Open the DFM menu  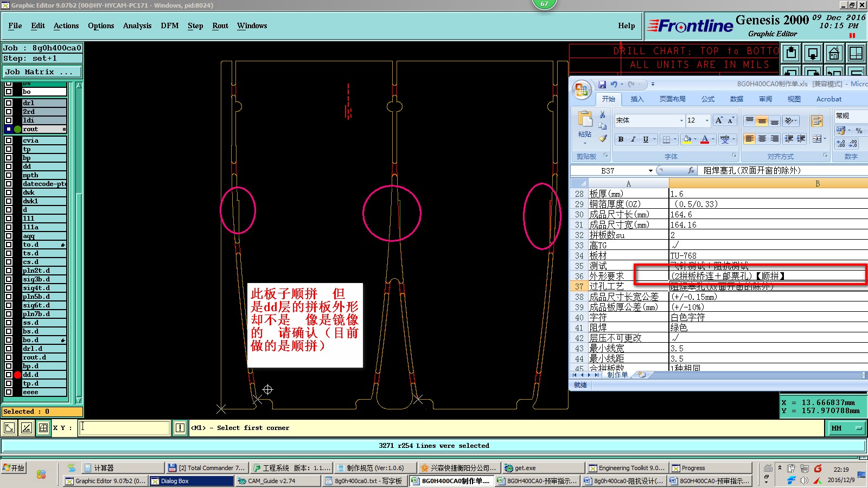[x=169, y=25]
